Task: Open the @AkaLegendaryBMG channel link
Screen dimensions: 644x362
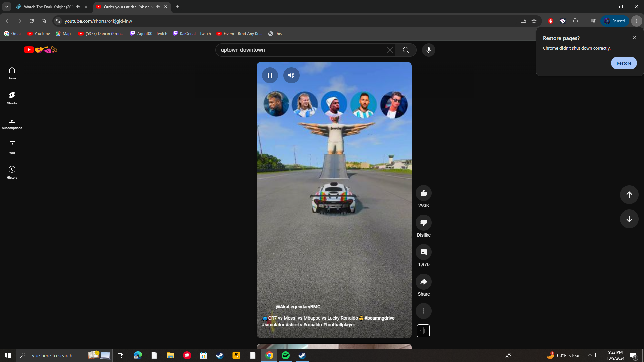Action: (x=298, y=307)
